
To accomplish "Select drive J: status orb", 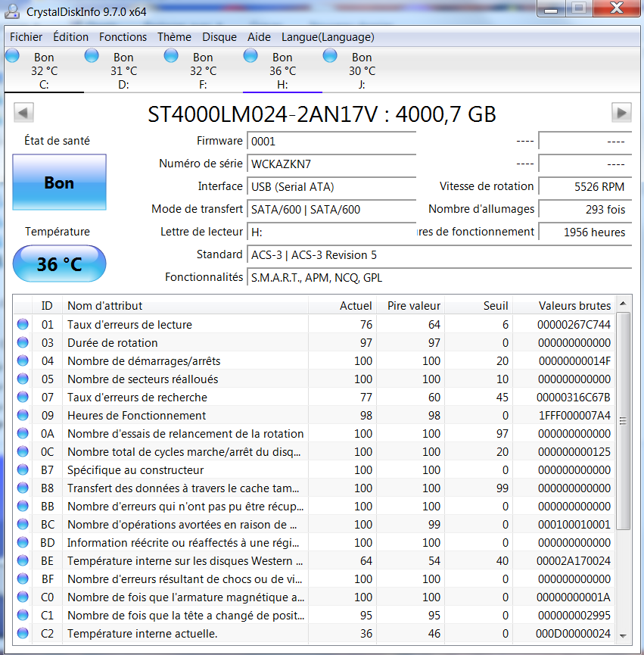I will [330, 55].
